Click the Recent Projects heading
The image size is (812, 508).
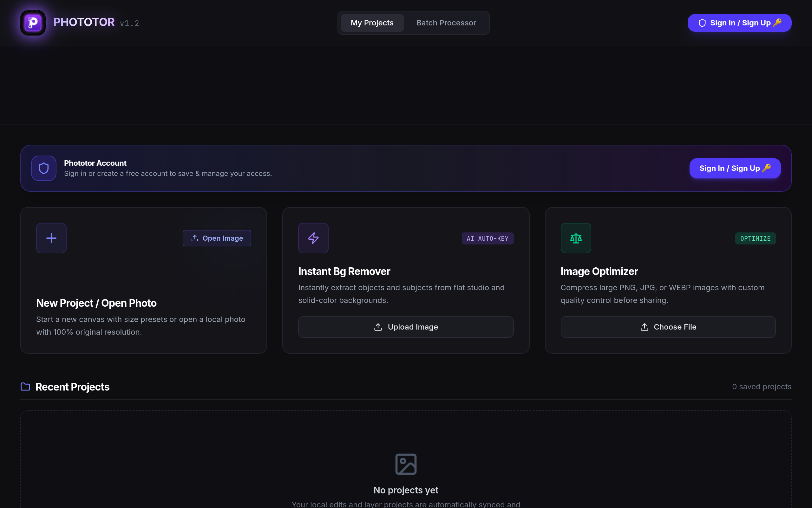(72, 387)
